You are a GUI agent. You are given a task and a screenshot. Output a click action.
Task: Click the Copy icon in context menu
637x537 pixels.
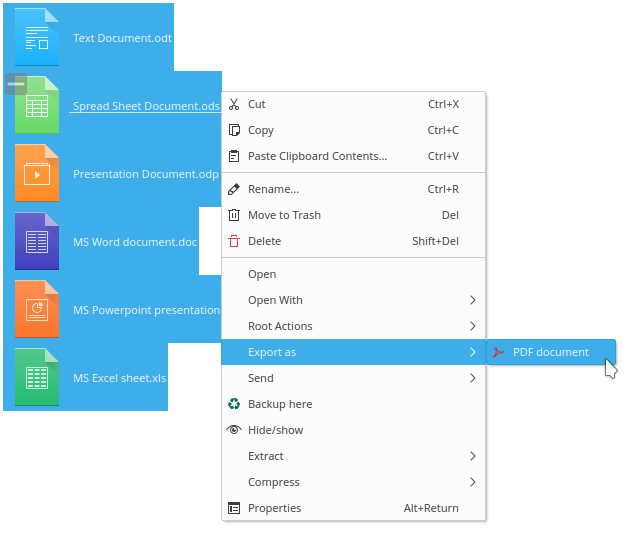pyautogui.click(x=234, y=130)
